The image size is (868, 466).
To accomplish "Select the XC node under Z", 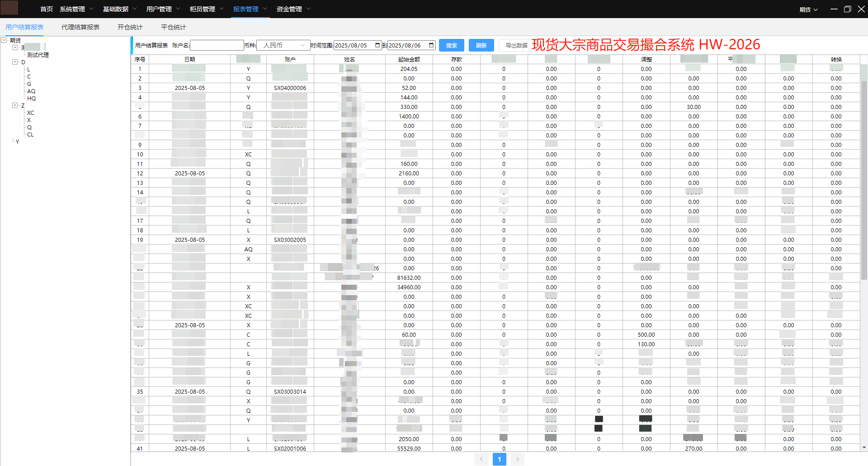I will [31, 113].
